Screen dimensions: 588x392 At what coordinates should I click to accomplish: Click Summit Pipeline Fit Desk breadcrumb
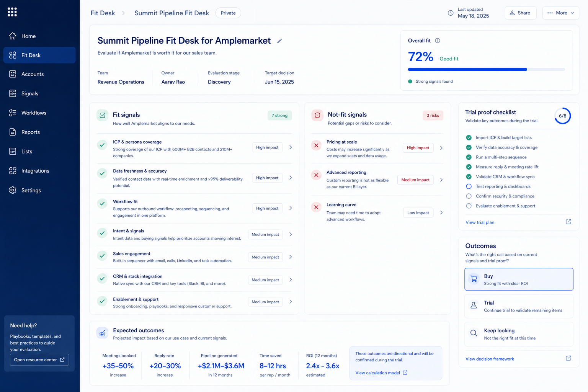pos(171,13)
